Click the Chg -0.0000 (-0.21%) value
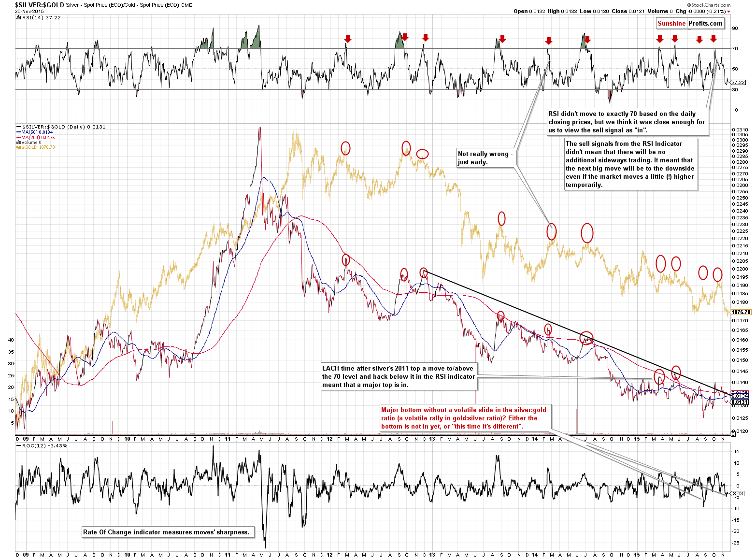Image resolution: width=756 pixels, height=559 pixels. 700,11
